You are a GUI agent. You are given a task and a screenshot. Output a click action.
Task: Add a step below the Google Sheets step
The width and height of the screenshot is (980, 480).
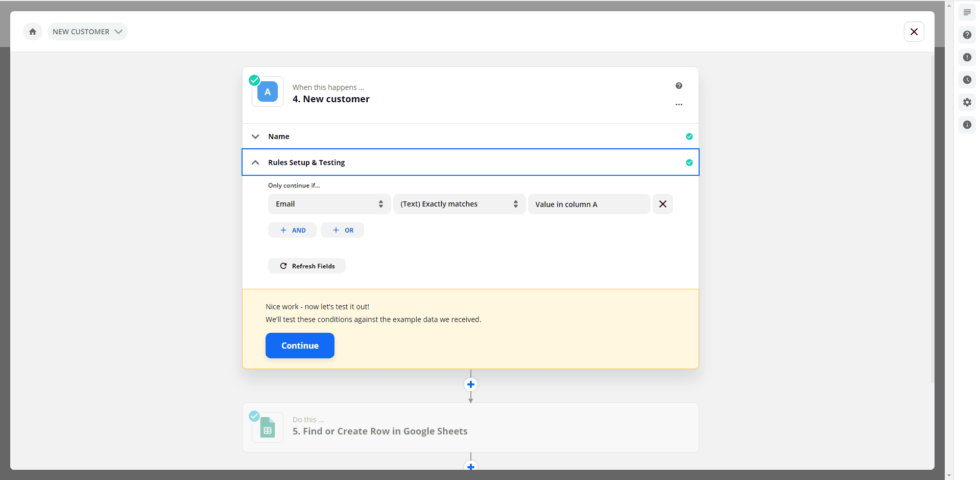pyautogui.click(x=470, y=466)
